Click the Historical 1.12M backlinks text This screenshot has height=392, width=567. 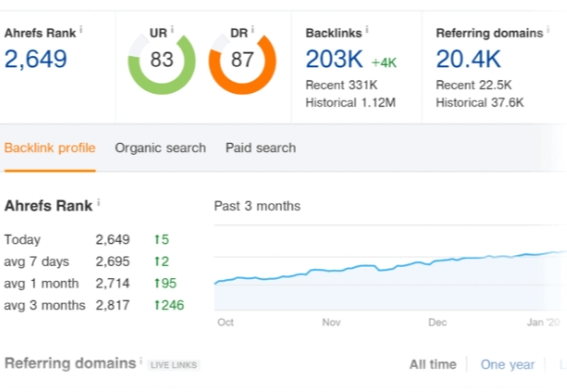coord(350,103)
